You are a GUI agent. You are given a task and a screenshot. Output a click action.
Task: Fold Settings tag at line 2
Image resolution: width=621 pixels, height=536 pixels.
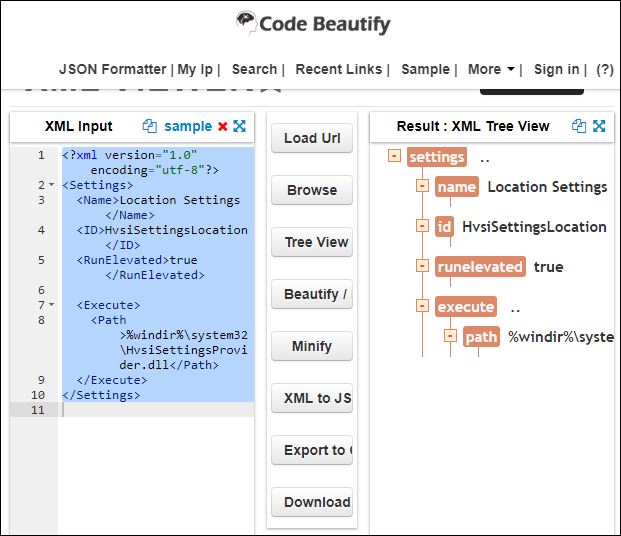tap(51, 186)
